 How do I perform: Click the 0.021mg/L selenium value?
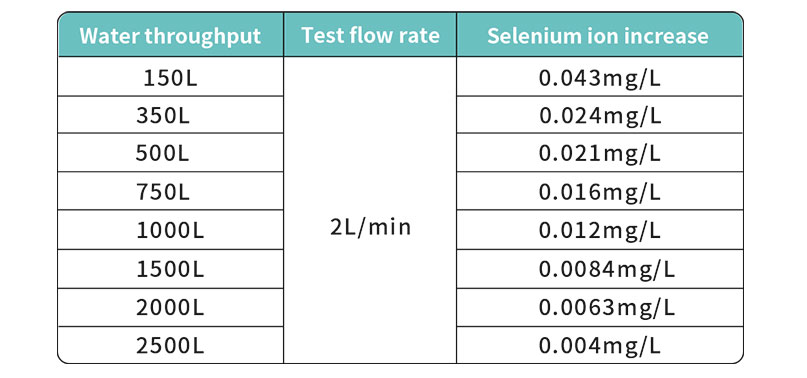600,153
